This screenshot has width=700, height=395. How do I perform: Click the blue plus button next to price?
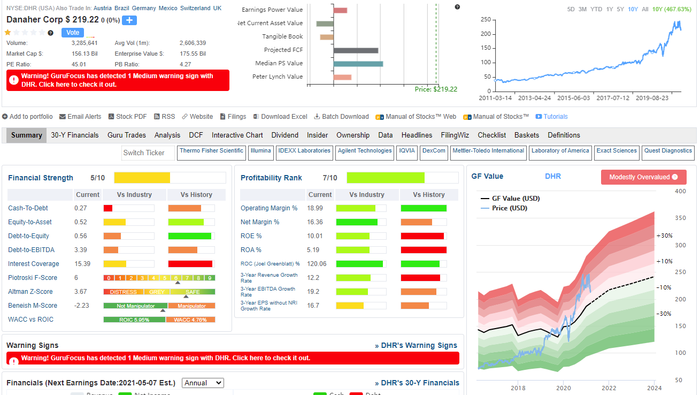[x=129, y=20]
